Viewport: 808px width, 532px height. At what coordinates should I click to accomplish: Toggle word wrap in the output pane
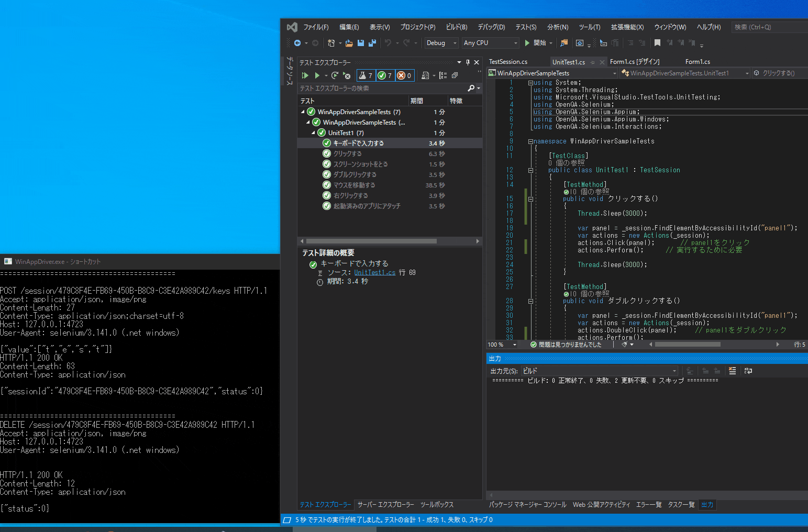click(x=748, y=371)
